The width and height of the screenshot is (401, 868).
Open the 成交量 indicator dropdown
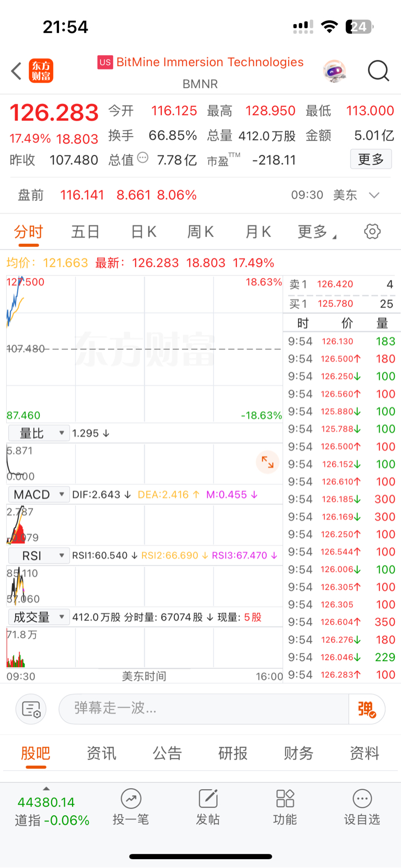pyautogui.click(x=39, y=617)
